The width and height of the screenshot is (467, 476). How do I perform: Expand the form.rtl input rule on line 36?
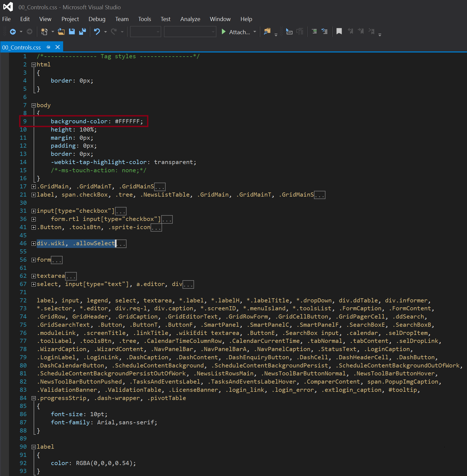pyautogui.click(x=34, y=219)
